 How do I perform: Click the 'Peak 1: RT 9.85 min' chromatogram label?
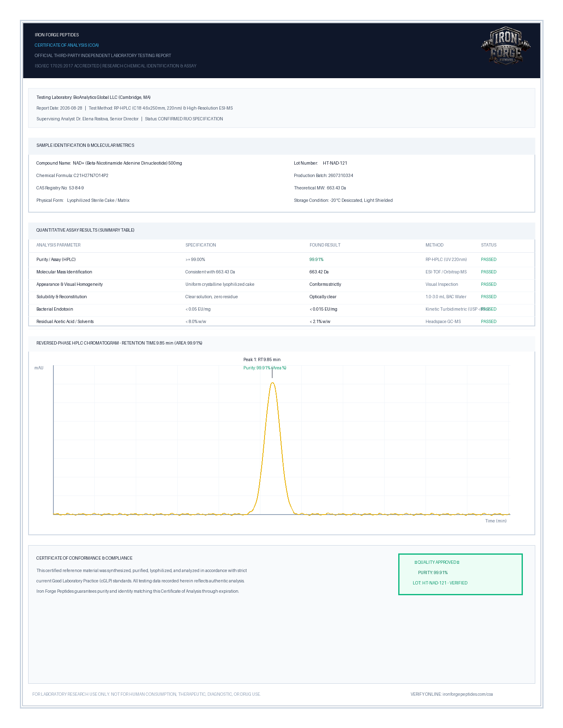[x=262, y=359]
